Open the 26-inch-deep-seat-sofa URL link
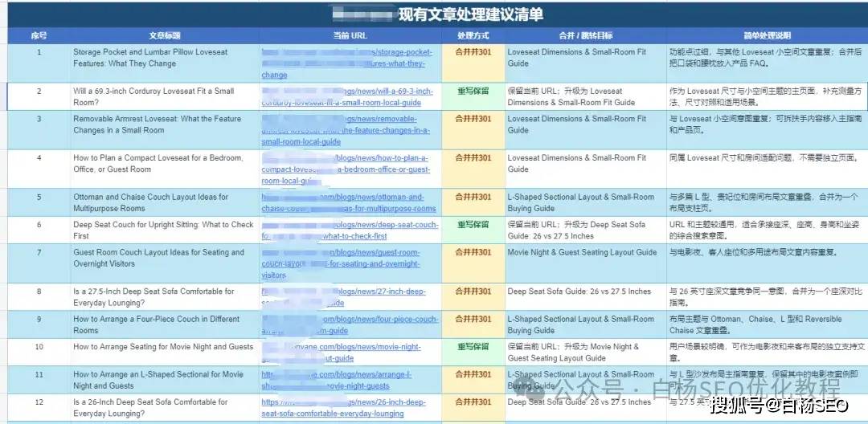The width and height of the screenshot is (868, 424). pyautogui.click(x=344, y=408)
